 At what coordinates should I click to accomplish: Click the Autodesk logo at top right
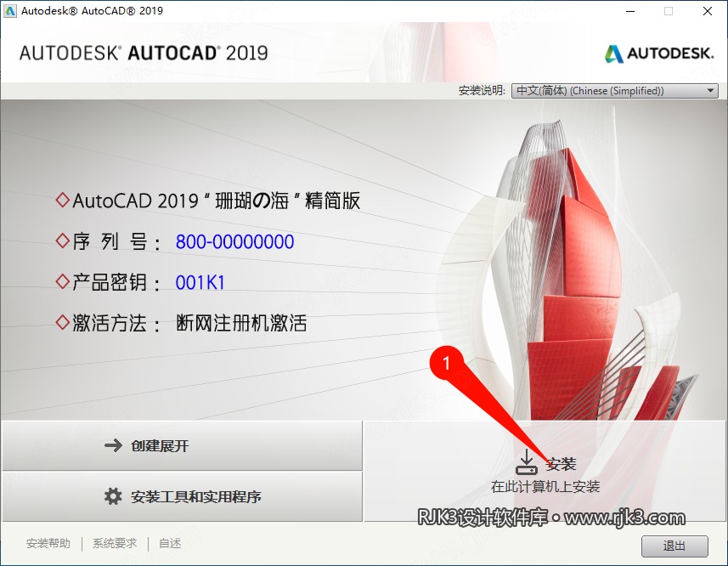[659, 54]
